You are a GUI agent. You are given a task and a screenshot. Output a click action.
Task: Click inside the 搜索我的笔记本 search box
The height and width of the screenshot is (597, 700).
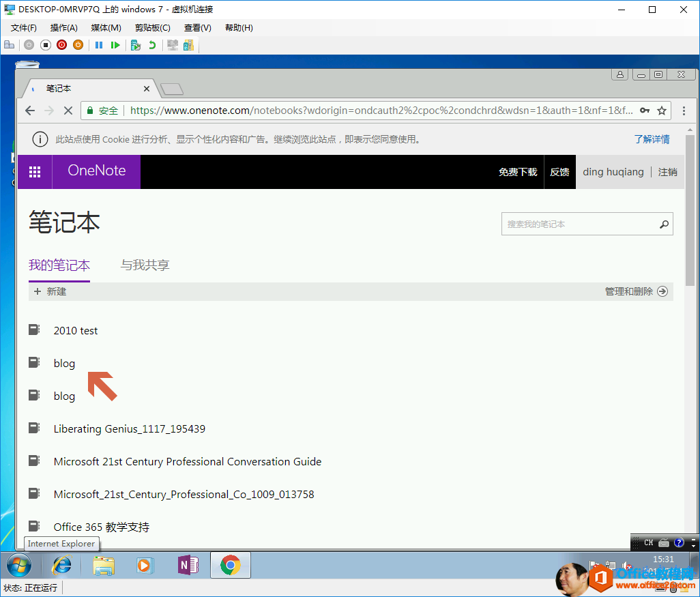(577, 224)
